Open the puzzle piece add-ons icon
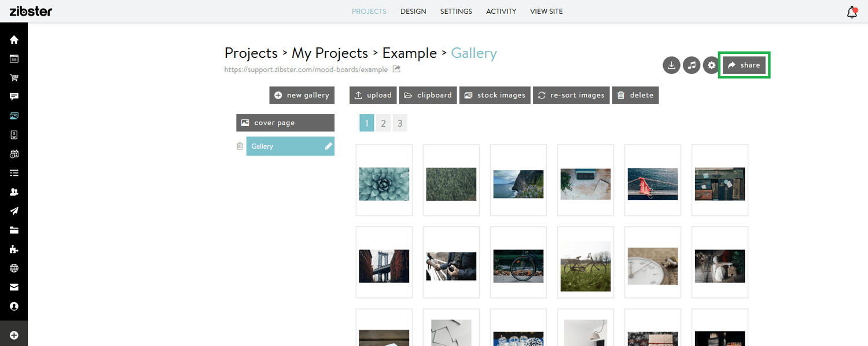This screenshot has height=346, width=868. point(14,249)
